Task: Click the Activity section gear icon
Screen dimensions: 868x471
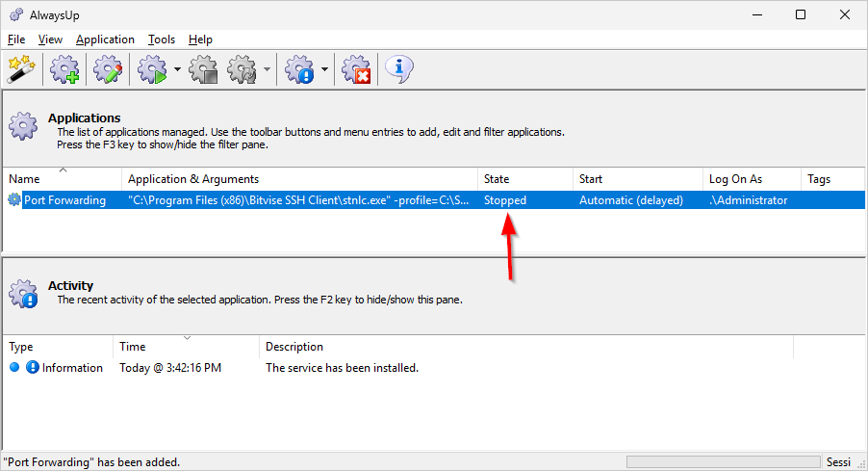Action: 23,293
